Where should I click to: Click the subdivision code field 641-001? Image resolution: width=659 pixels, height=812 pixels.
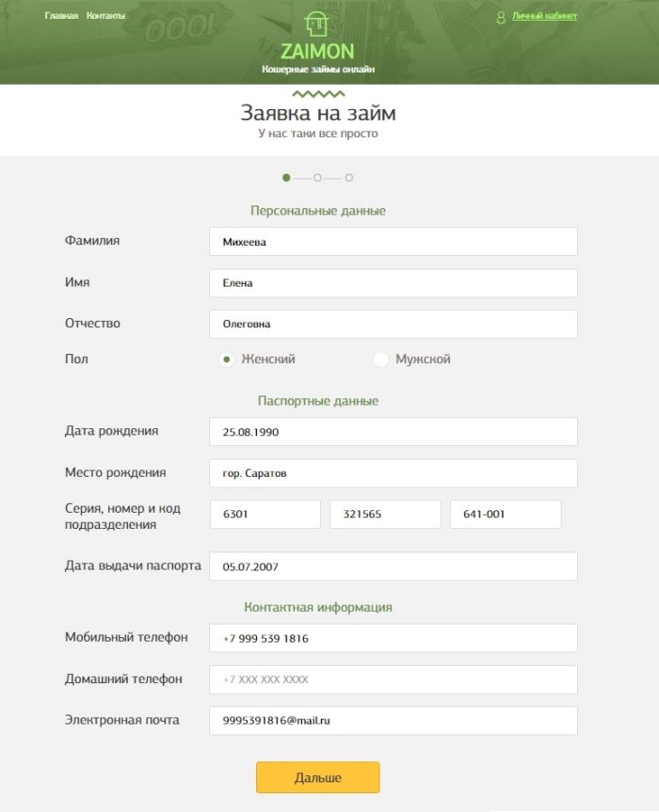point(506,514)
